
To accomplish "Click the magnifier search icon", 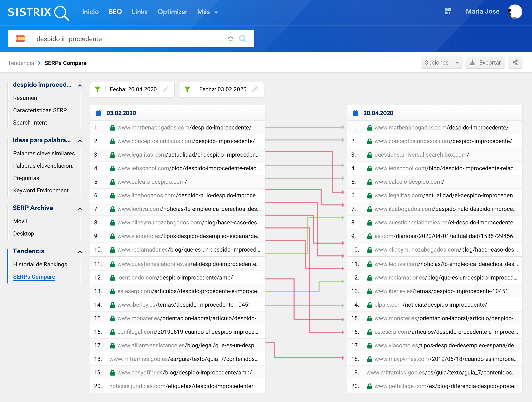I will [243, 39].
